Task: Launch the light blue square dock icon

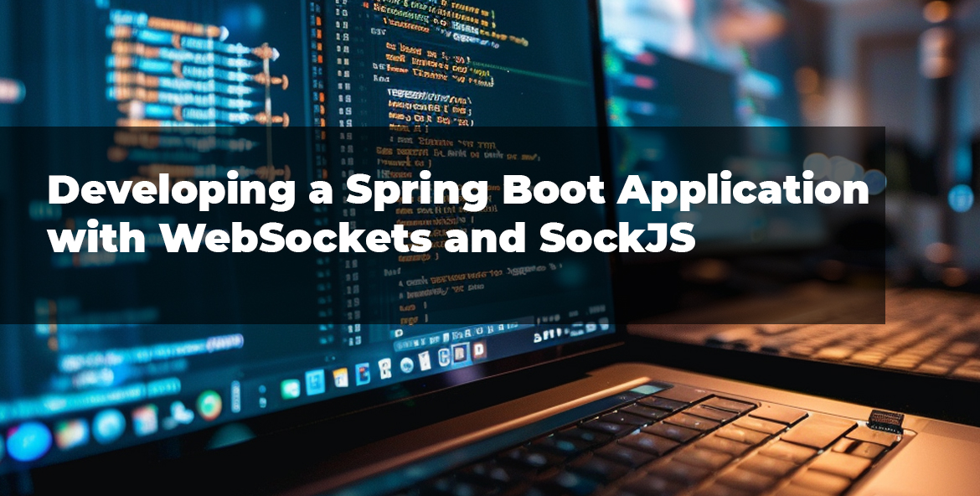Action: (316, 382)
